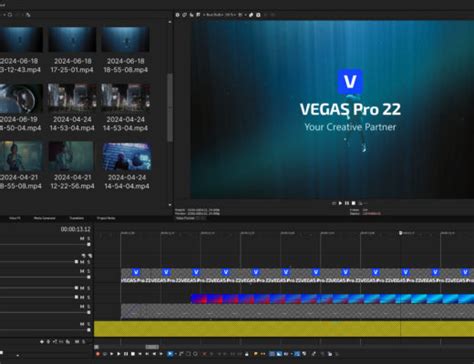The image size is (474, 364).
Task: Expand the preview Overlays dropdown arrow
Action: coord(245,15)
